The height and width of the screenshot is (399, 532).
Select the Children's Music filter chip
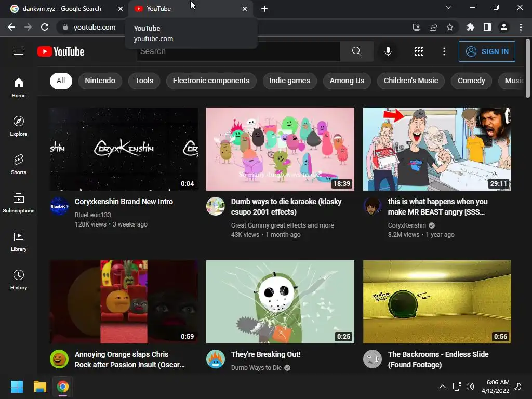(x=411, y=81)
